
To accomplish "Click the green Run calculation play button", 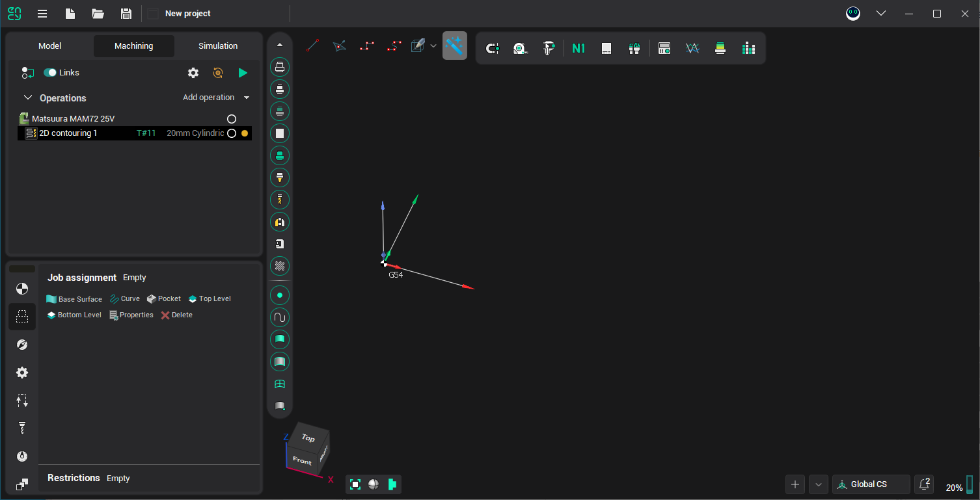I will [243, 73].
